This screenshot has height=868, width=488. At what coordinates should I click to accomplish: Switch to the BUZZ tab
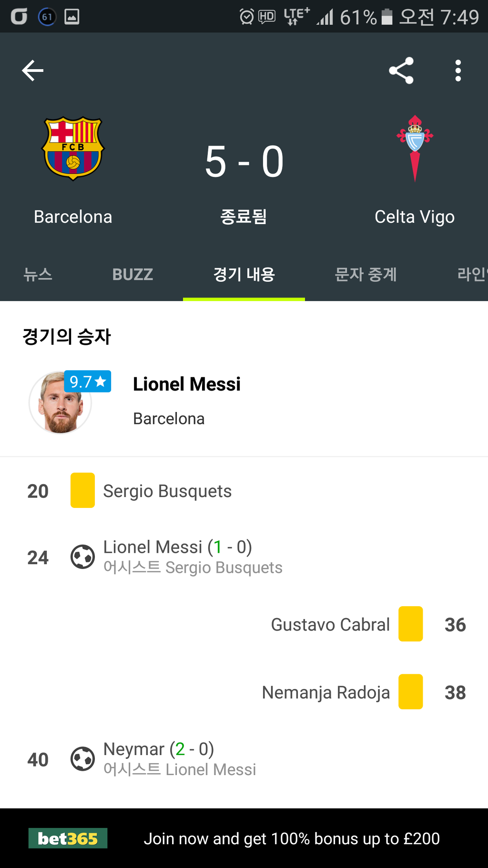point(132,275)
